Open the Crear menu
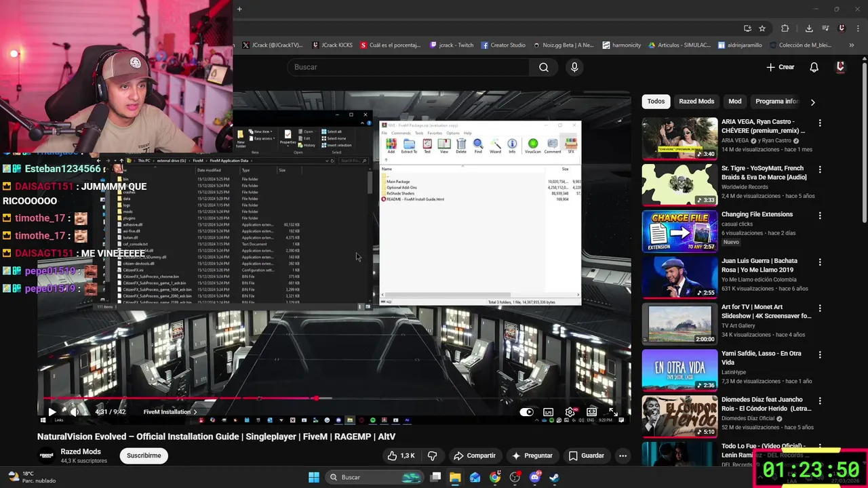The height and width of the screenshot is (488, 868). tap(781, 67)
